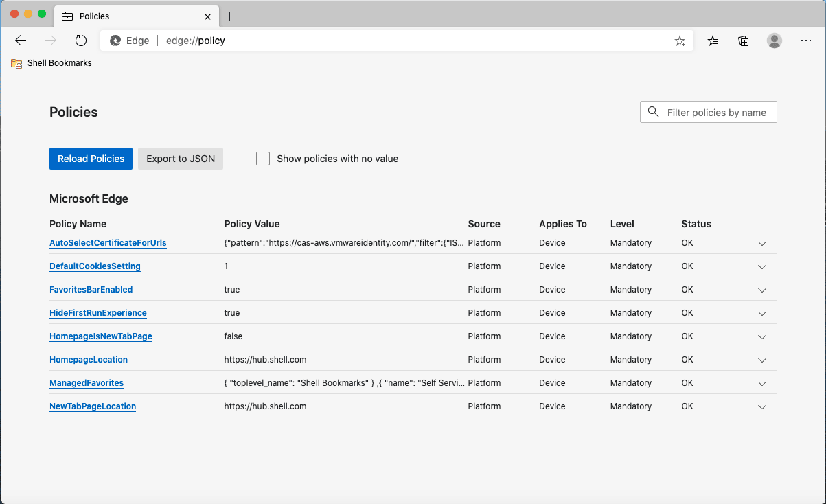Maximize the Edge window with green button
826x504 pixels.
click(x=42, y=14)
